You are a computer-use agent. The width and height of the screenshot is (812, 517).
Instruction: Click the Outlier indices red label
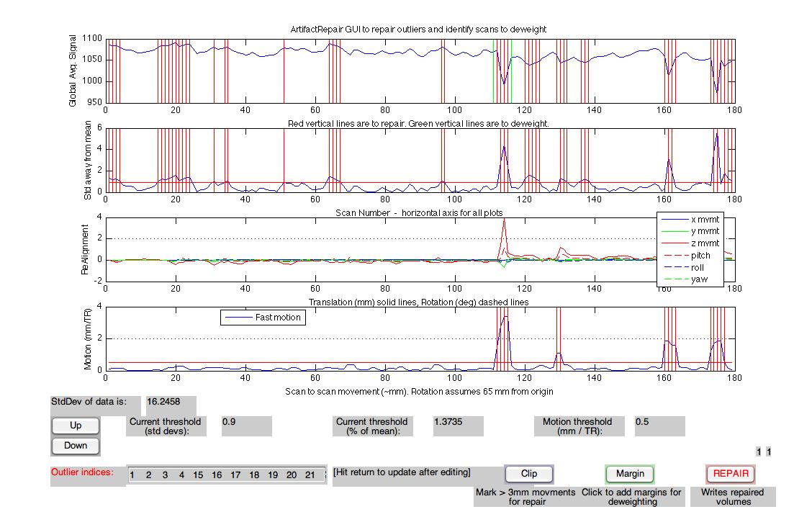[85, 473]
